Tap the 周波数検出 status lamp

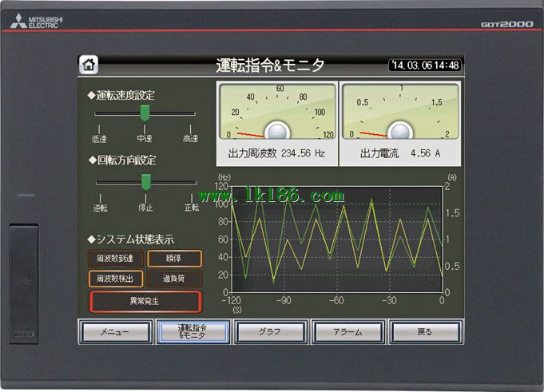point(115,279)
